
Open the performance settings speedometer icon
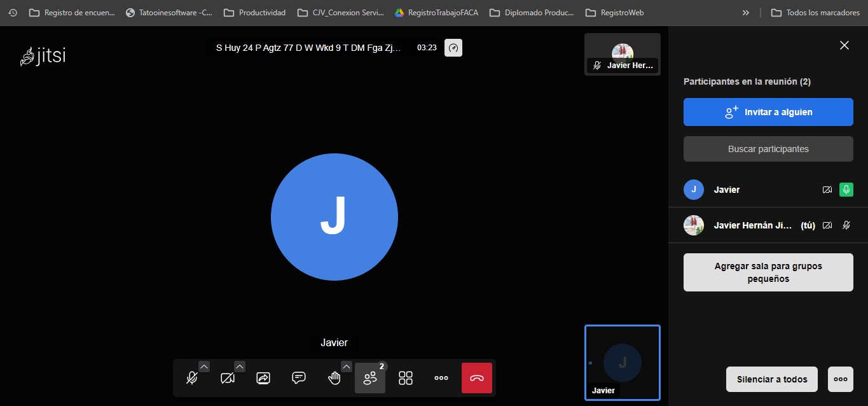pos(453,48)
